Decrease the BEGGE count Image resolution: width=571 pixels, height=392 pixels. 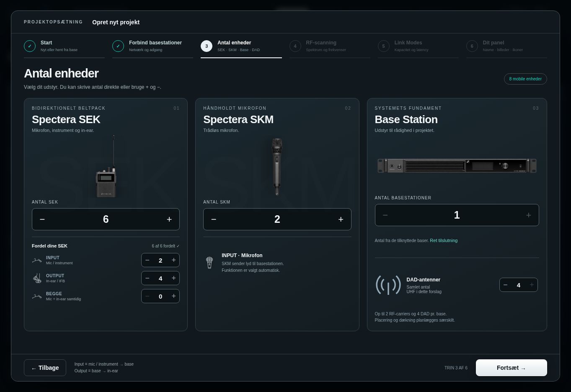coord(147,296)
